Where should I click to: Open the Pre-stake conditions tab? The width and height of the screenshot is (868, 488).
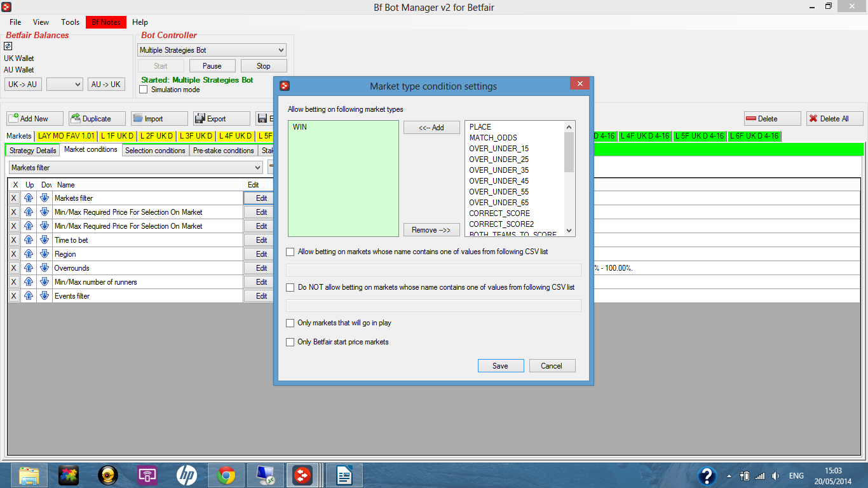[x=224, y=151]
